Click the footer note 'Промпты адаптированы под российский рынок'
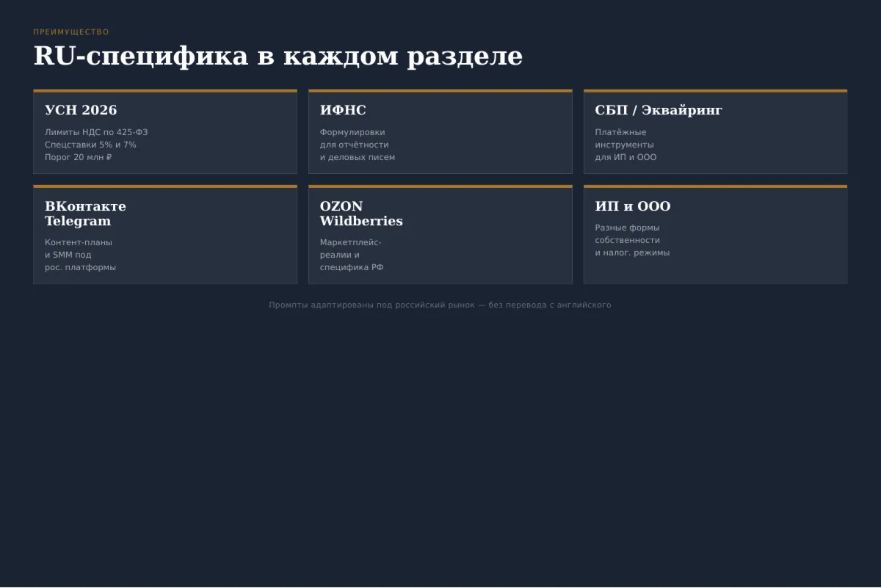Image resolution: width=881 pixels, height=588 pixels. point(372,305)
